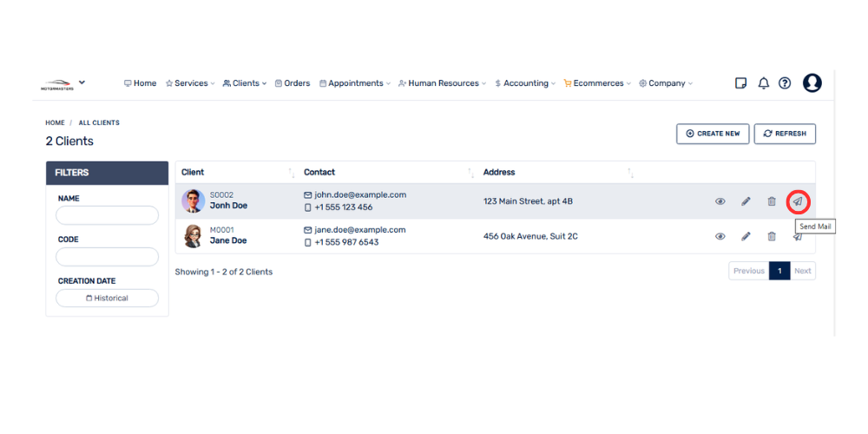The image size is (868, 434).
Task: Go to the Home menu item
Action: point(140,83)
